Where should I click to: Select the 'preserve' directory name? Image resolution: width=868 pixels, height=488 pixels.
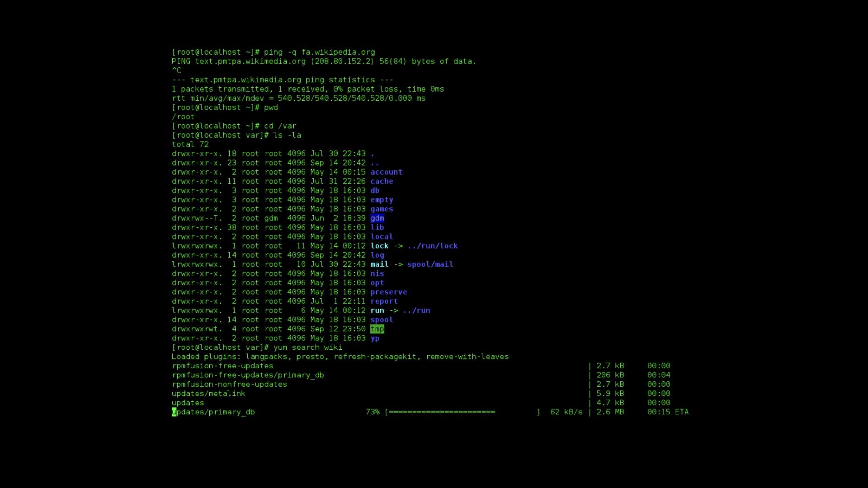pos(389,292)
